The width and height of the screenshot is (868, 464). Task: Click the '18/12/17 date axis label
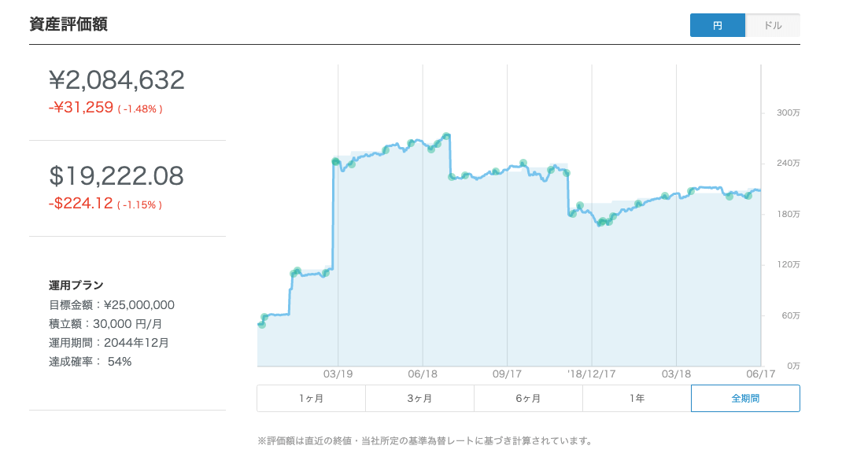pyautogui.click(x=591, y=375)
